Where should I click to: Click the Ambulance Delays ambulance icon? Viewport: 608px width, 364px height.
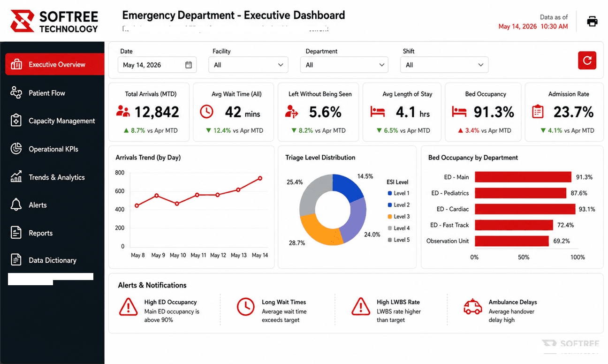coord(473,307)
